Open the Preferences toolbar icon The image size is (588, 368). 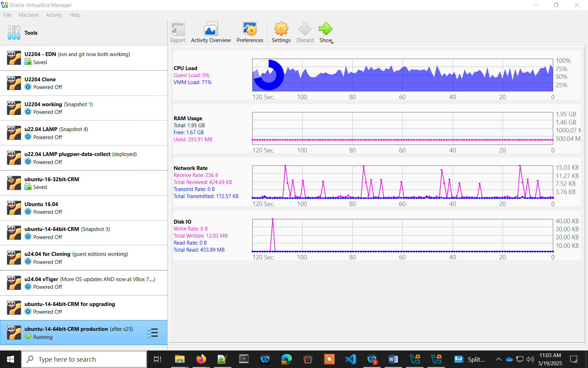[x=250, y=29]
